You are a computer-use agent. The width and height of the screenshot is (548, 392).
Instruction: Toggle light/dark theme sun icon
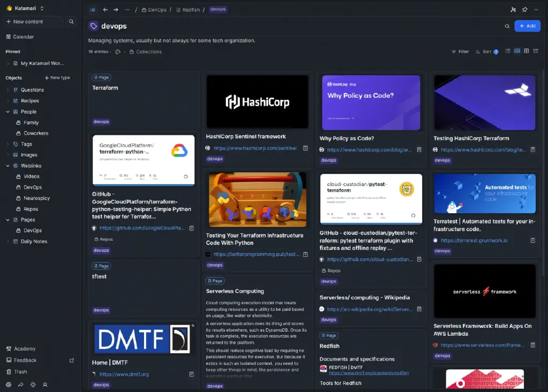click(x=33, y=385)
